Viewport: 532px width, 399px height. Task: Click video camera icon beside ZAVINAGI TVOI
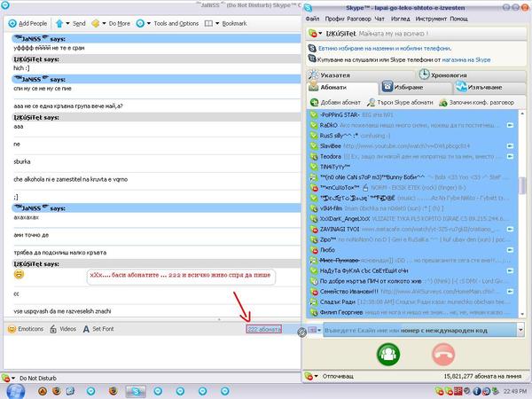[x=510, y=229]
